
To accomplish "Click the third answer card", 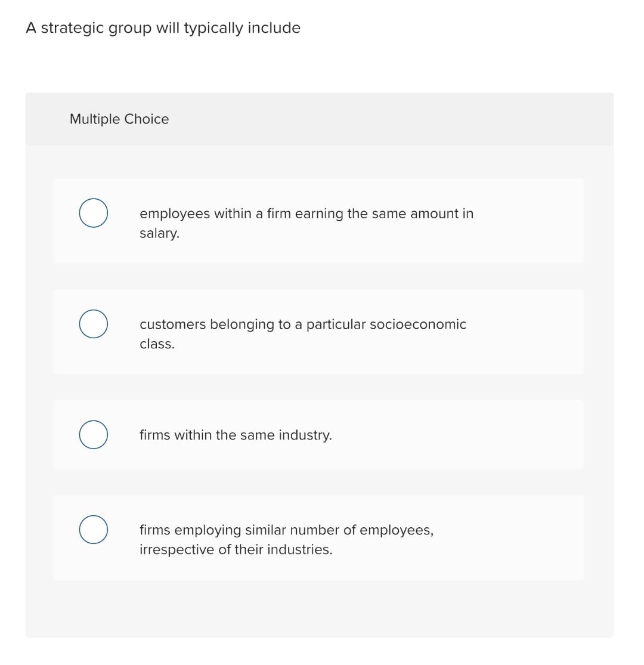I will pyautogui.click(x=318, y=434).
